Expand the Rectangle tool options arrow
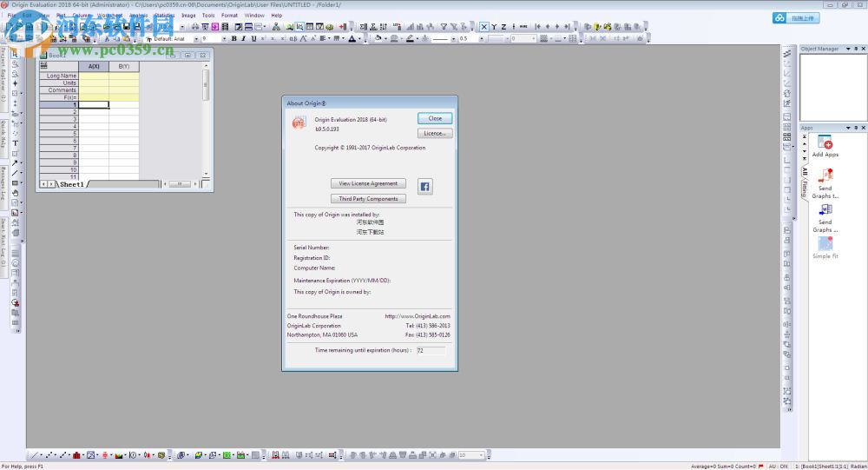Screen dimensions: 868x470 coord(21,183)
